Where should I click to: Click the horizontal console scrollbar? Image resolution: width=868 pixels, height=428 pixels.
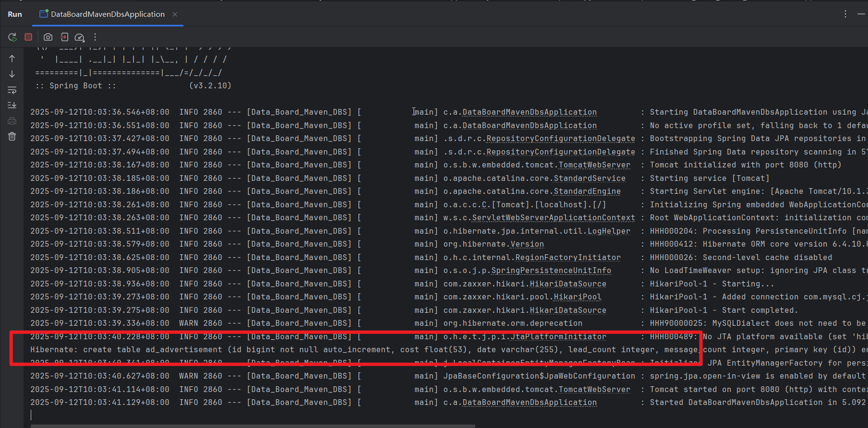coord(253,426)
